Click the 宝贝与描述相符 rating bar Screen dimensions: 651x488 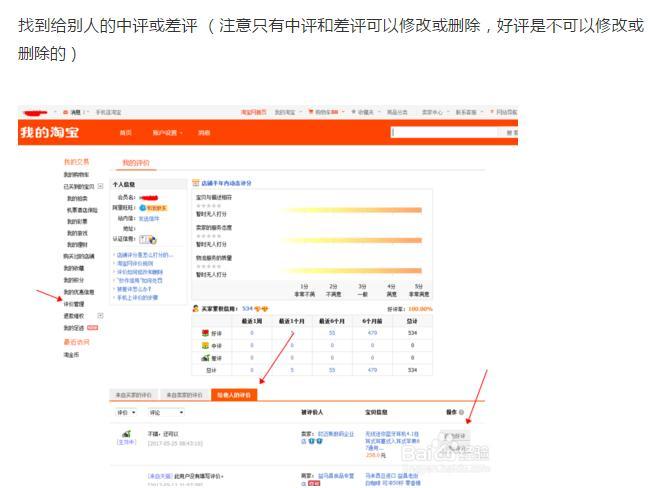click(x=351, y=210)
